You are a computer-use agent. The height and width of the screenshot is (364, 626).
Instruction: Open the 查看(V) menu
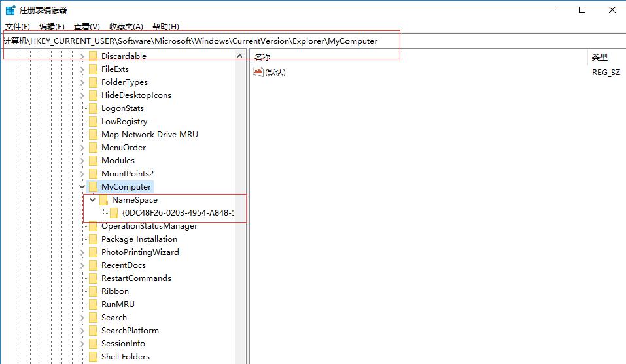coord(87,27)
